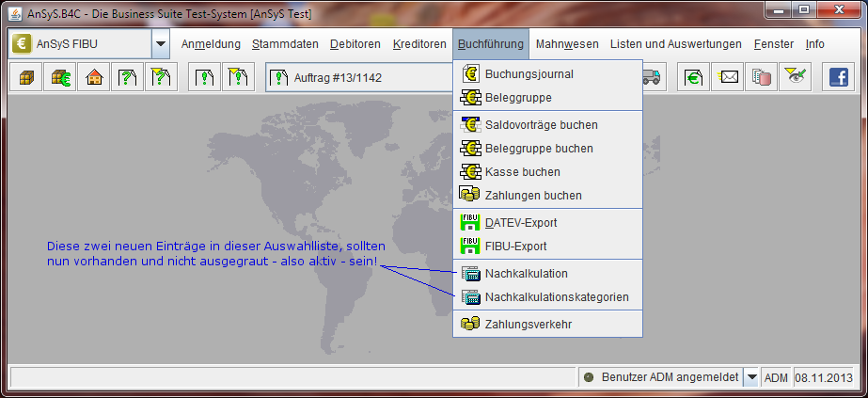Click the date field 08.11.2013
868x398 pixels.
[825, 377]
